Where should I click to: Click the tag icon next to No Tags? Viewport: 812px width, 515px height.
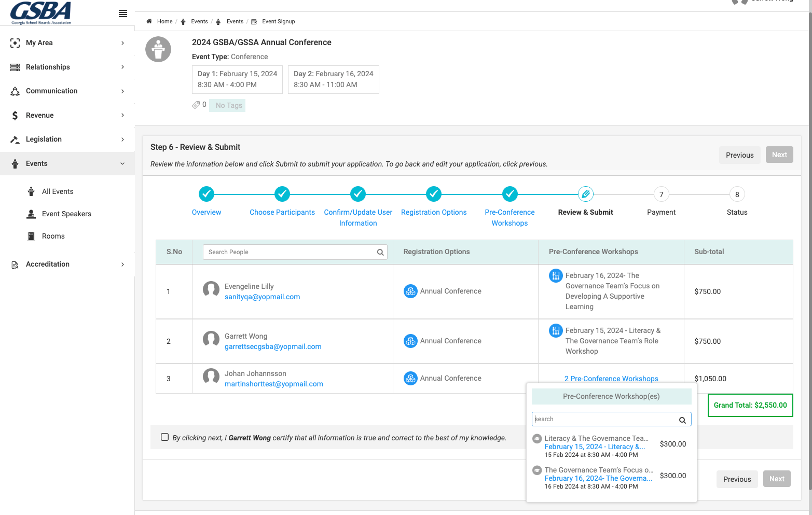(196, 105)
